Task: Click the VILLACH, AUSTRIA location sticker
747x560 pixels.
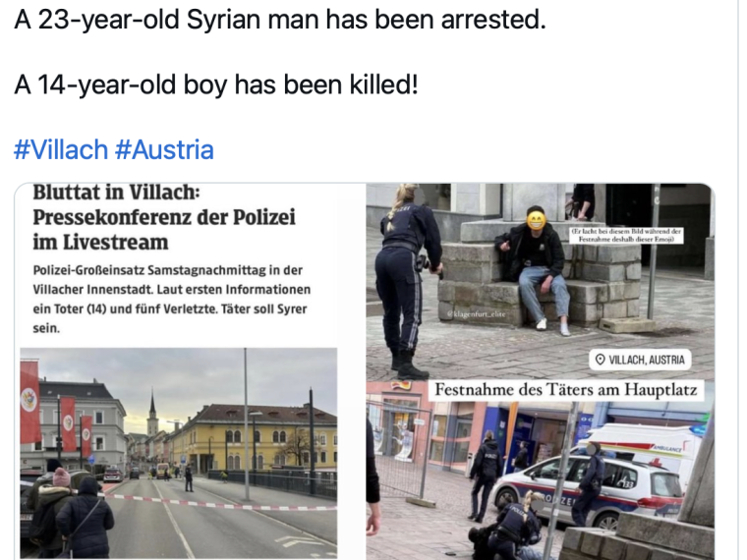Action: pos(640,360)
